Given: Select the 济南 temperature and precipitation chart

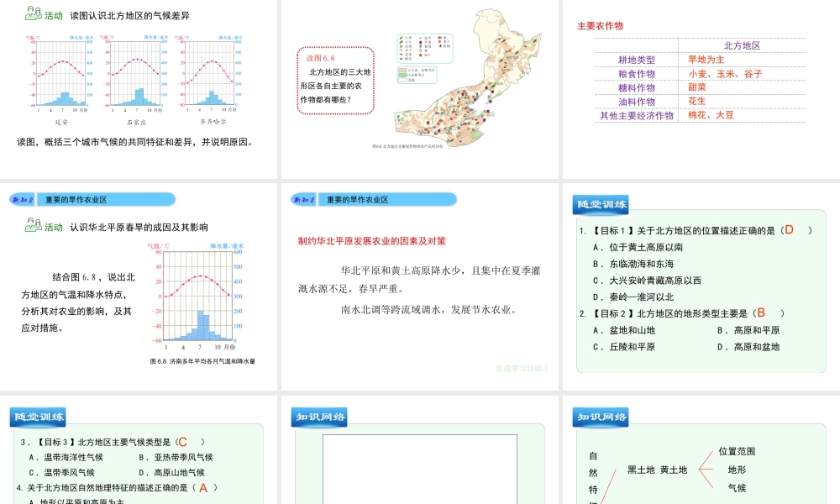Looking at the screenshot, I should [196, 297].
